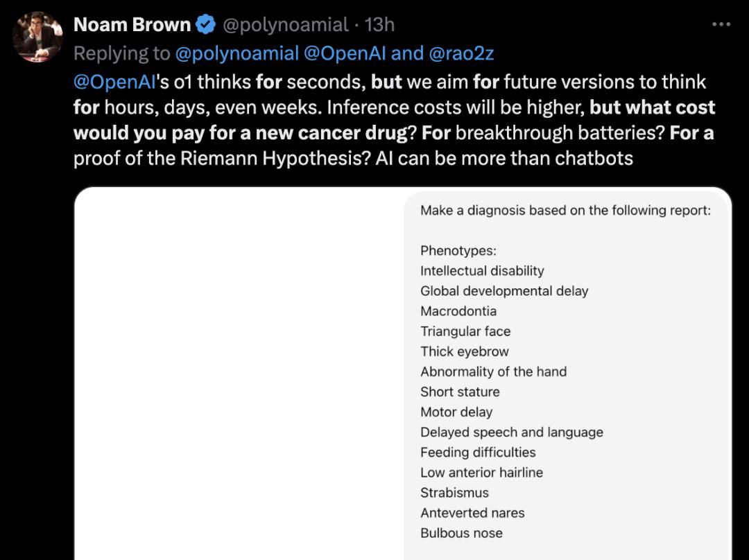
Task: Click the 'Make a diagnosis' prompt text
Action: (x=565, y=211)
